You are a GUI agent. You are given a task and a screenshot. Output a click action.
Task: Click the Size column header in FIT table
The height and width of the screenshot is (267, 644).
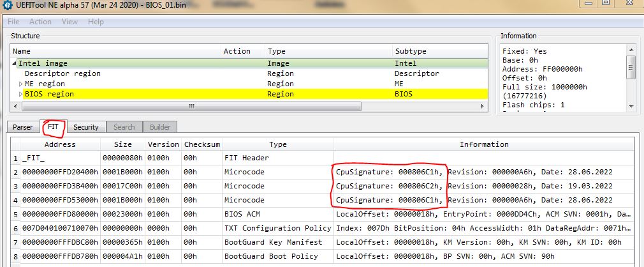(x=123, y=144)
